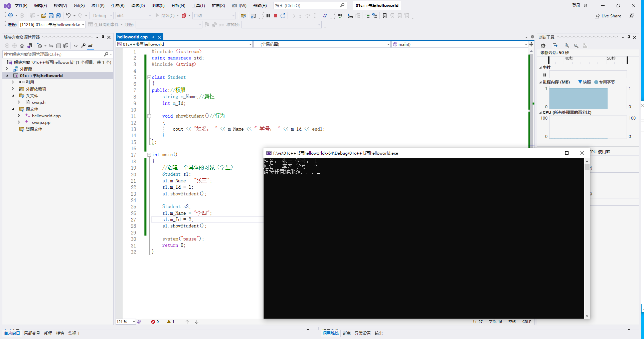Toggle bookmark on current line
Image resolution: width=644 pixels, height=339 pixels.
coord(385,16)
